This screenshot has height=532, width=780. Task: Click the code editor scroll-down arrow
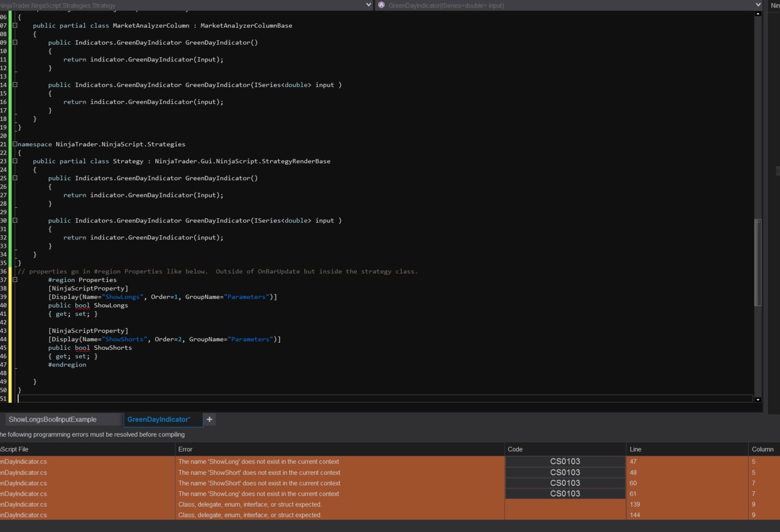point(758,400)
